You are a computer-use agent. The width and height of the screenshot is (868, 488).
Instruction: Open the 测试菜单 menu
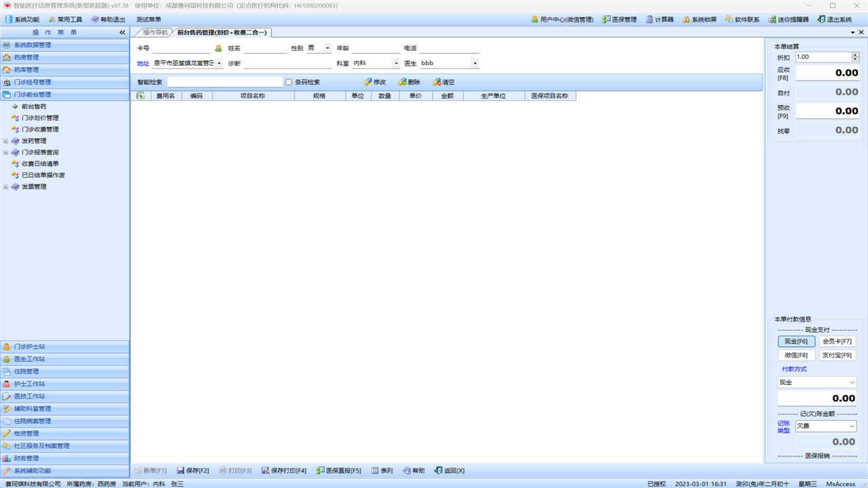(149, 20)
